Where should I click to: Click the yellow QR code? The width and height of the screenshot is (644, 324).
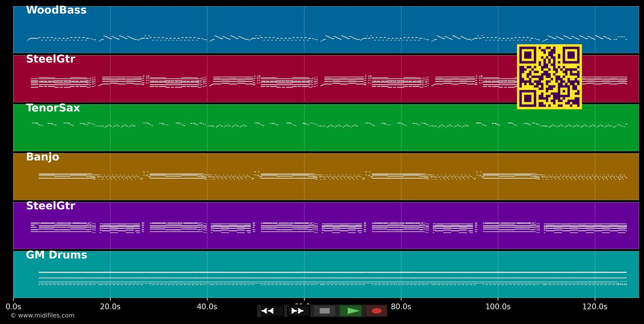549,76
